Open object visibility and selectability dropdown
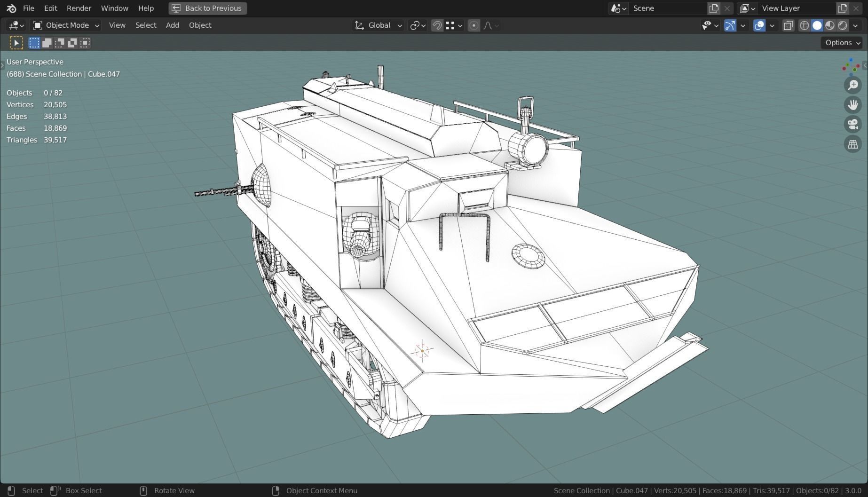Image resolution: width=868 pixels, height=497 pixels. point(710,25)
